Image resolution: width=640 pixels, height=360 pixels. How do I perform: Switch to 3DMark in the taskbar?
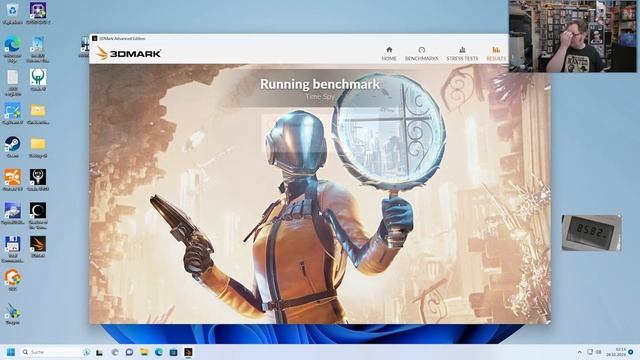(x=188, y=352)
